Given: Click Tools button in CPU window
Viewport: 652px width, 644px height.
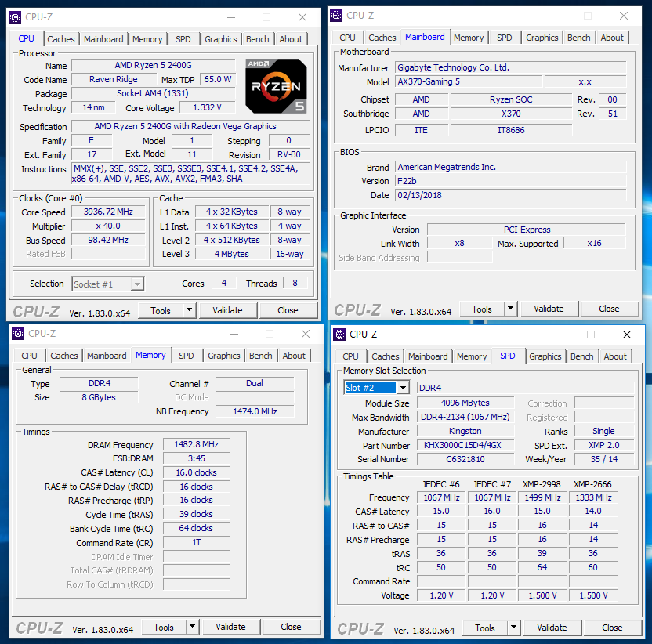Looking at the screenshot, I should click(x=161, y=310).
